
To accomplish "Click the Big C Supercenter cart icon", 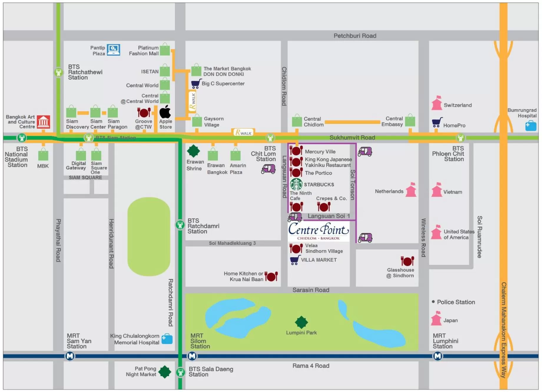I will 196,84.
